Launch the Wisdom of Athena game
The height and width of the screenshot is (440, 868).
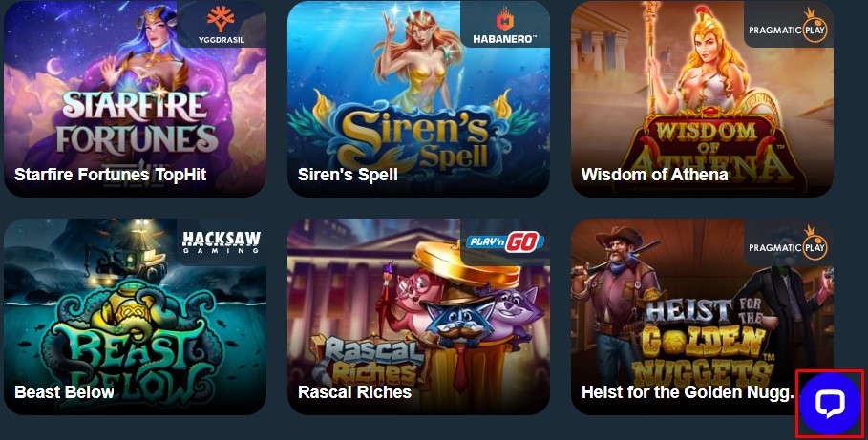tap(702, 98)
